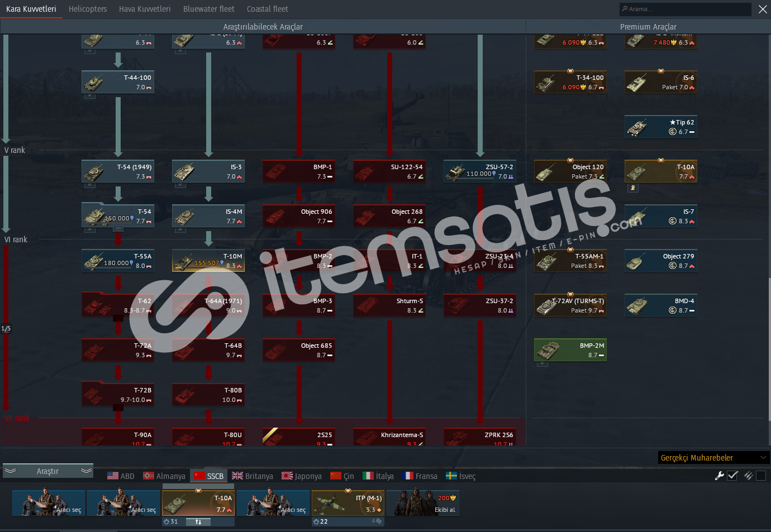Click the 1/5 rank progress marker
The width and height of the screenshot is (771, 532).
coord(6,329)
